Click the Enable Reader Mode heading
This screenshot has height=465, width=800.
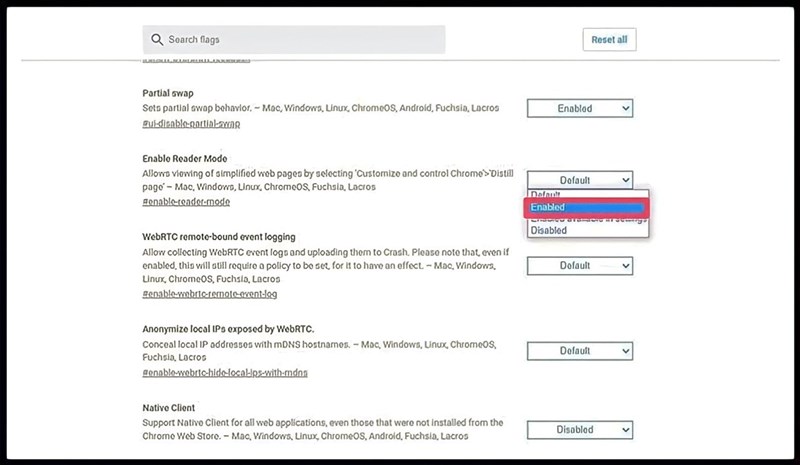(x=185, y=159)
